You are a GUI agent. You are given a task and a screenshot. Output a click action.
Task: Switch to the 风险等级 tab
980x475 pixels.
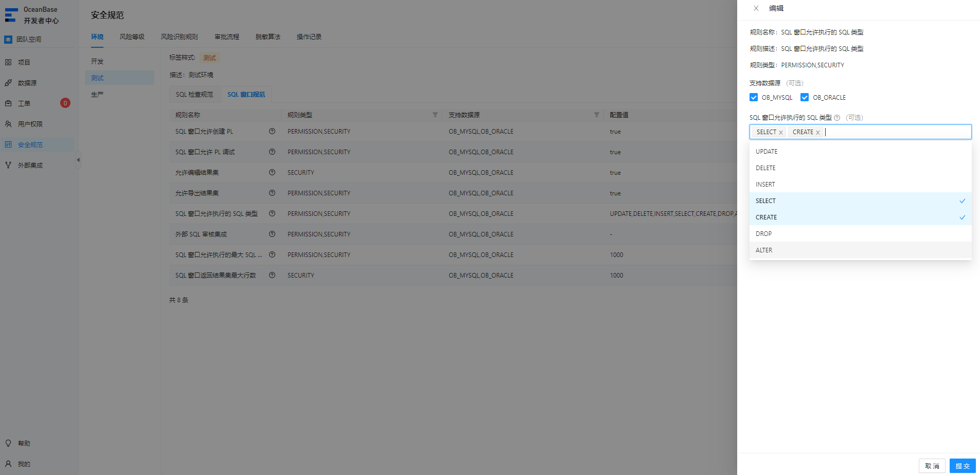tap(132, 37)
